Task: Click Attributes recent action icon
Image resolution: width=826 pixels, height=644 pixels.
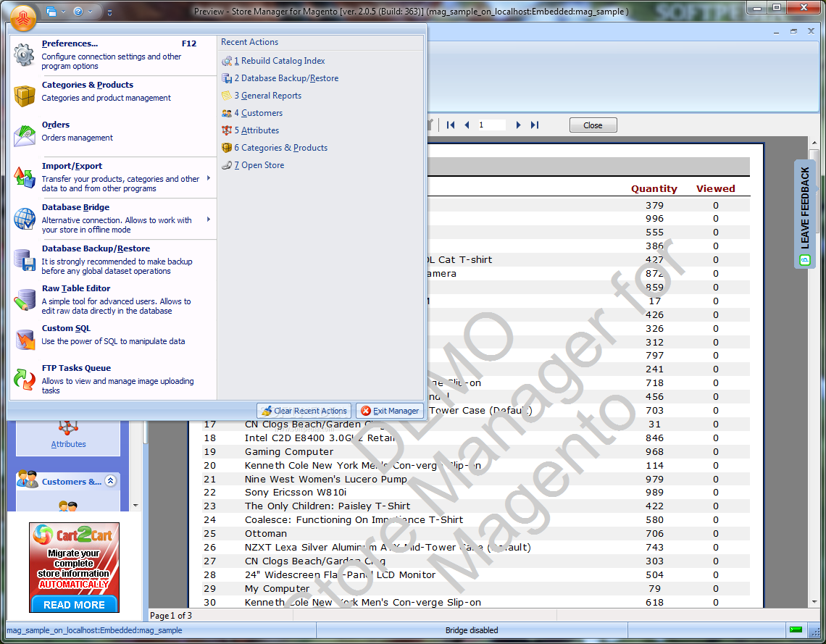Action: [x=227, y=130]
